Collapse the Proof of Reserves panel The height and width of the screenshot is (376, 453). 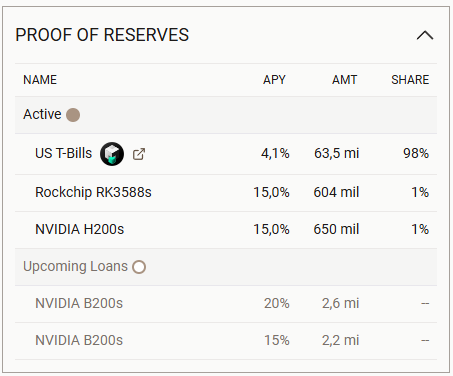425,35
